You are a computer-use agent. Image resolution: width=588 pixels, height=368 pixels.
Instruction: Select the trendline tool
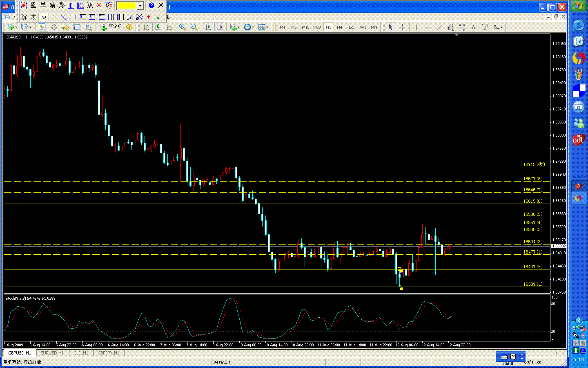pos(439,27)
